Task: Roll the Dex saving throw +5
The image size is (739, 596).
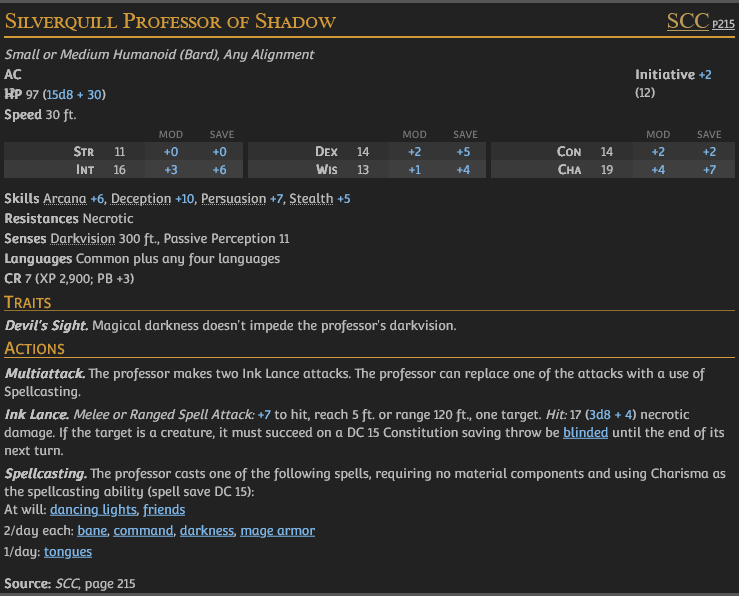Action: (463, 152)
